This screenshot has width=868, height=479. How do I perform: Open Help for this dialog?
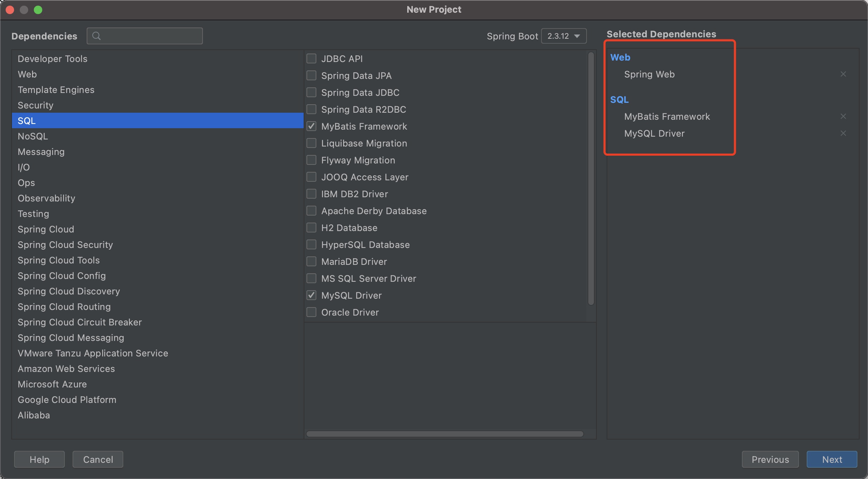pyautogui.click(x=39, y=459)
